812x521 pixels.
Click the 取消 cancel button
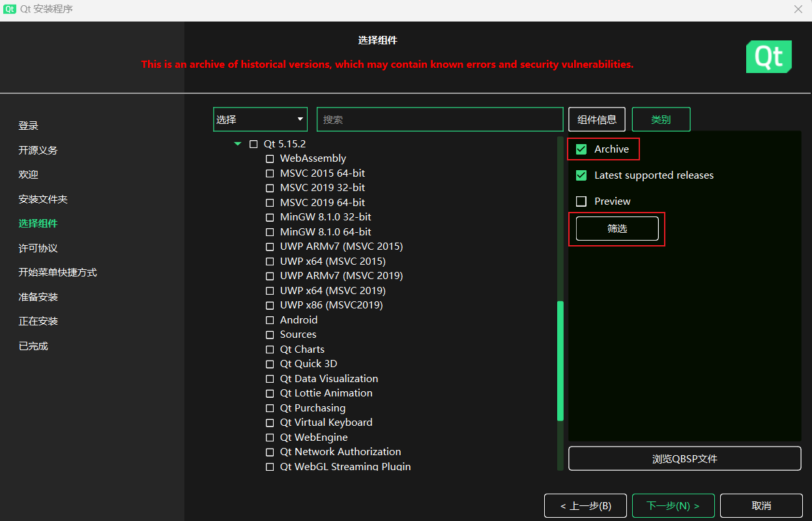tap(761, 505)
